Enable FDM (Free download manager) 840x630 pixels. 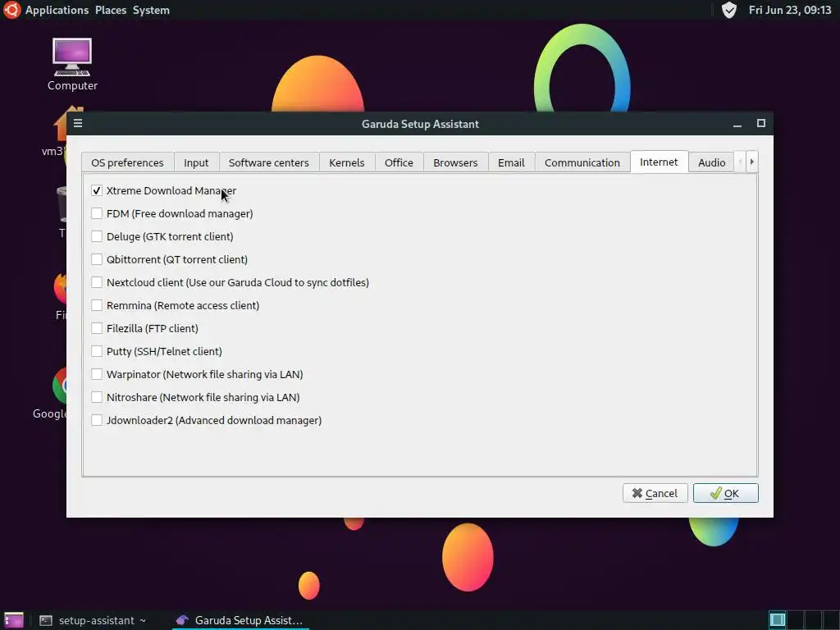(x=97, y=213)
